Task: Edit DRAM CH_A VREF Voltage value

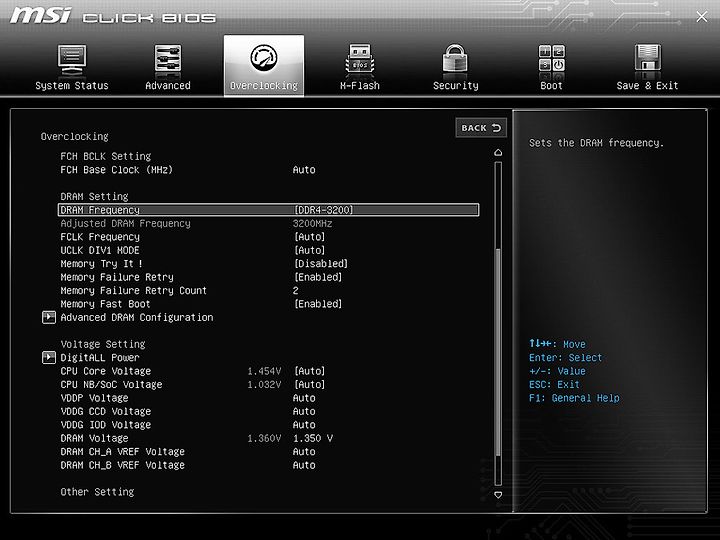Action: 304,452
